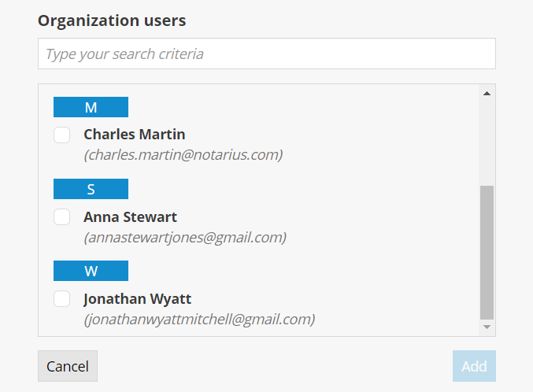The image size is (533, 392).
Task: Select Jonathan Wyatt's checkbox
Action: [x=62, y=299]
